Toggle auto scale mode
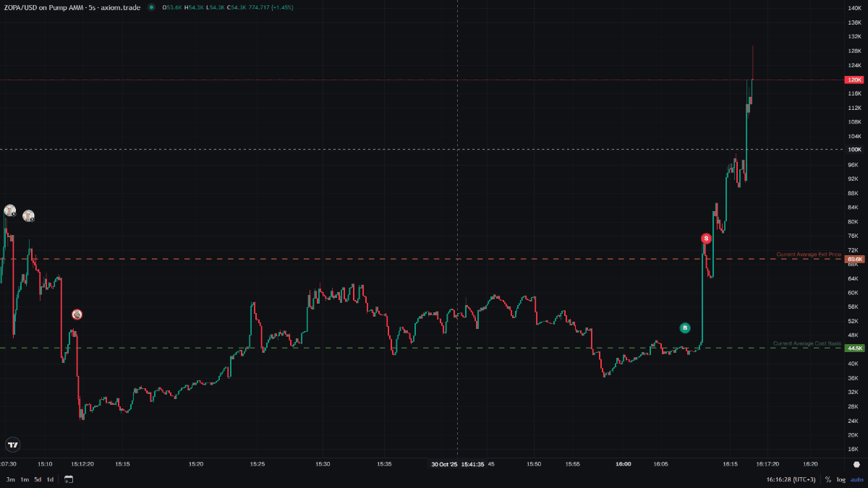The image size is (868, 488). pos(857,479)
